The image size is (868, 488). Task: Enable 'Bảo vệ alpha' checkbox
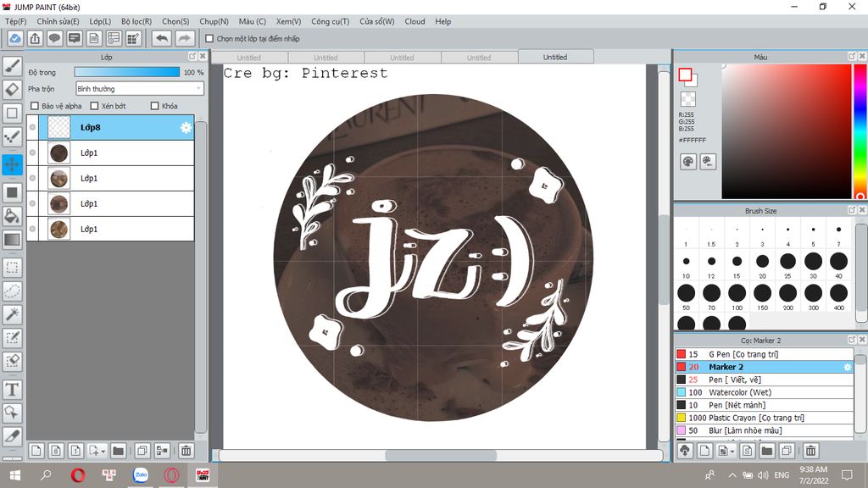point(35,106)
